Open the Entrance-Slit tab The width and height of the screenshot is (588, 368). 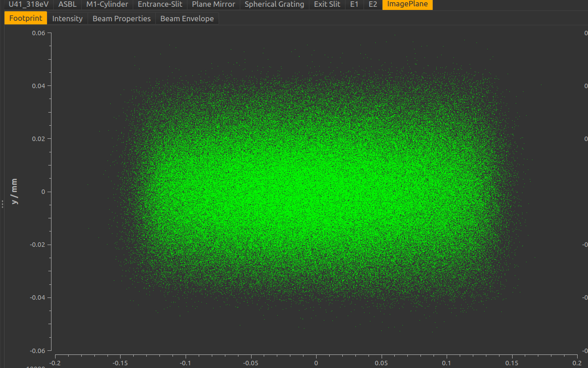[160, 5]
